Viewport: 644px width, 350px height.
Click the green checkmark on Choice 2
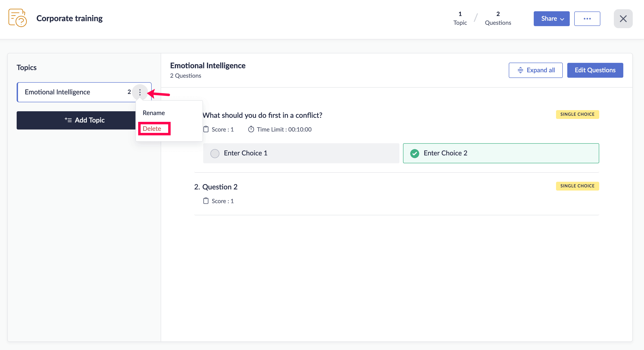[x=414, y=153]
